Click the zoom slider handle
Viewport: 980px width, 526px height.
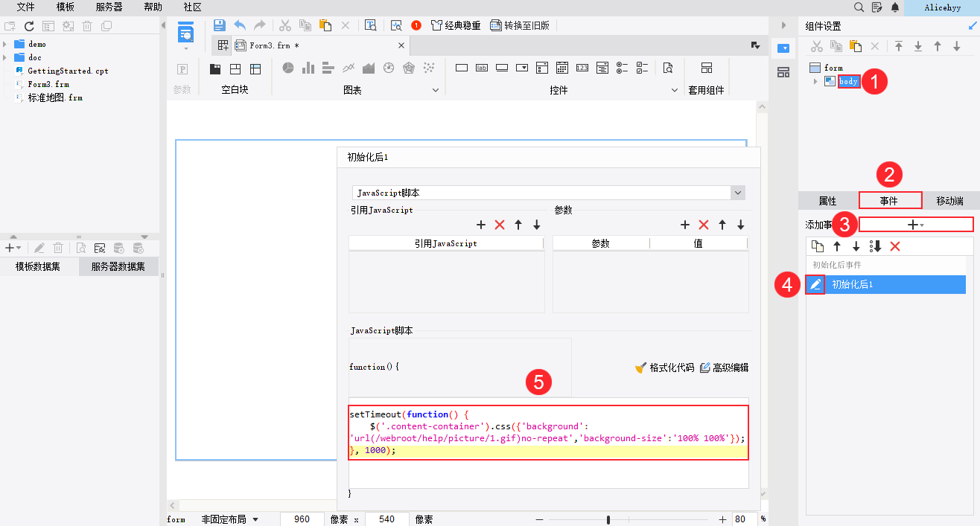pyautogui.click(x=608, y=519)
